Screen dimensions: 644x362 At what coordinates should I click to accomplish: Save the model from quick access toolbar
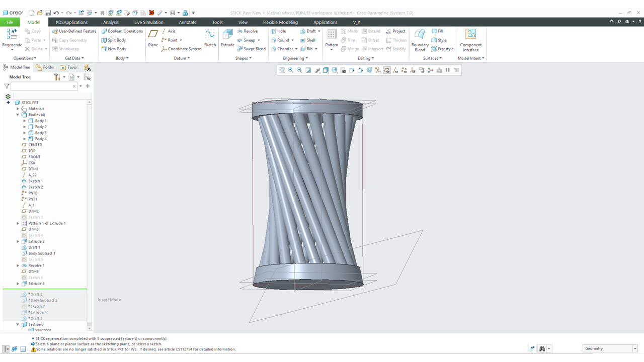[x=48, y=13]
